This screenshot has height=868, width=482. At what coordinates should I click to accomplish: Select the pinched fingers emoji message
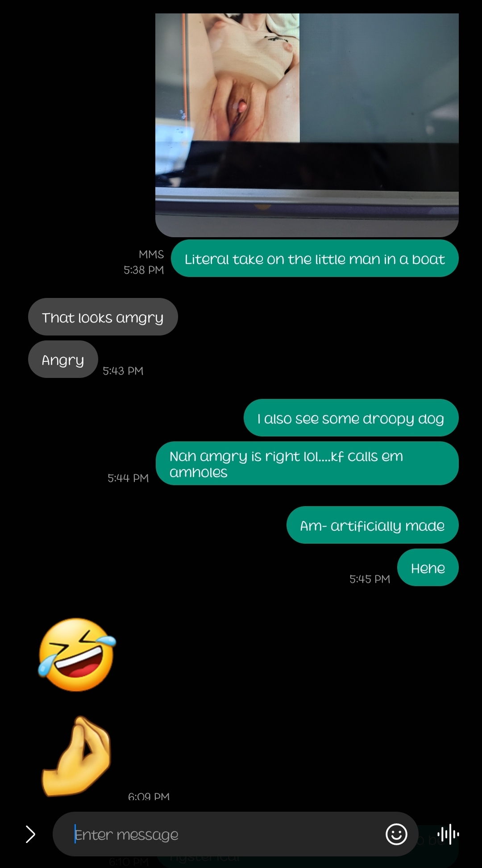tap(77, 756)
